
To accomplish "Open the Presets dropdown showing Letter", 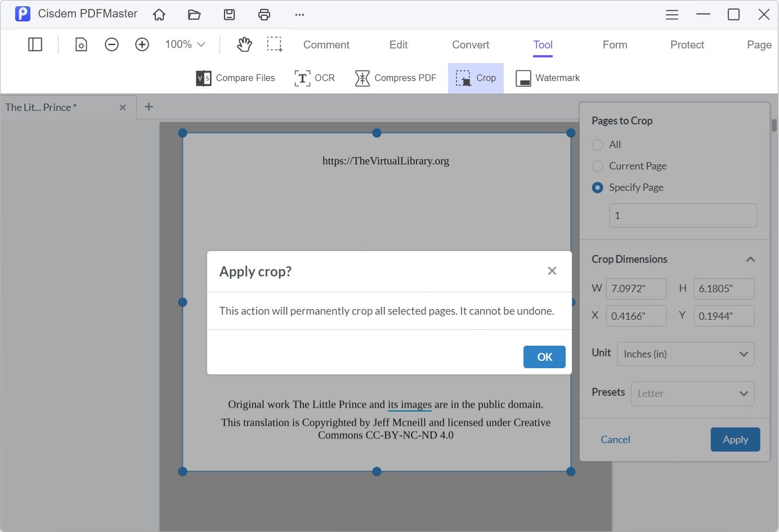I will pos(692,394).
